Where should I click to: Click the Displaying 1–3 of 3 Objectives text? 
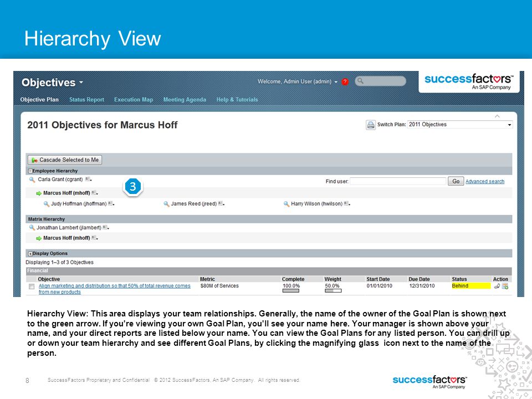click(59, 262)
